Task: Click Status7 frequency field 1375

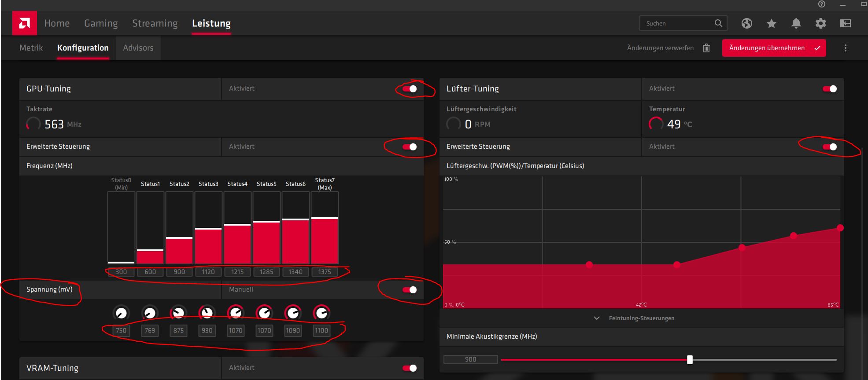Action: [325, 272]
